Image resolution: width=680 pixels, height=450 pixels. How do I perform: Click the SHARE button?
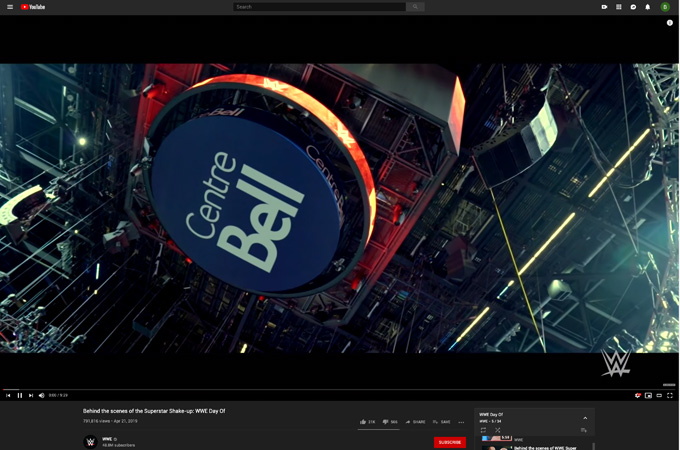pos(415,422)
